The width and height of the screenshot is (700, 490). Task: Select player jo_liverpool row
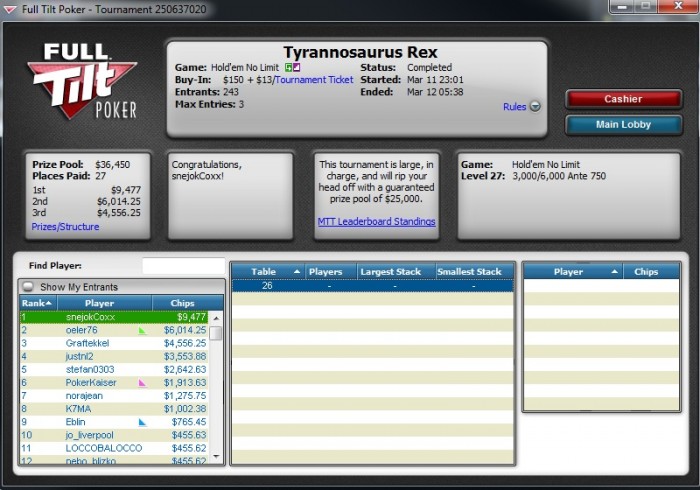(114, 435)
